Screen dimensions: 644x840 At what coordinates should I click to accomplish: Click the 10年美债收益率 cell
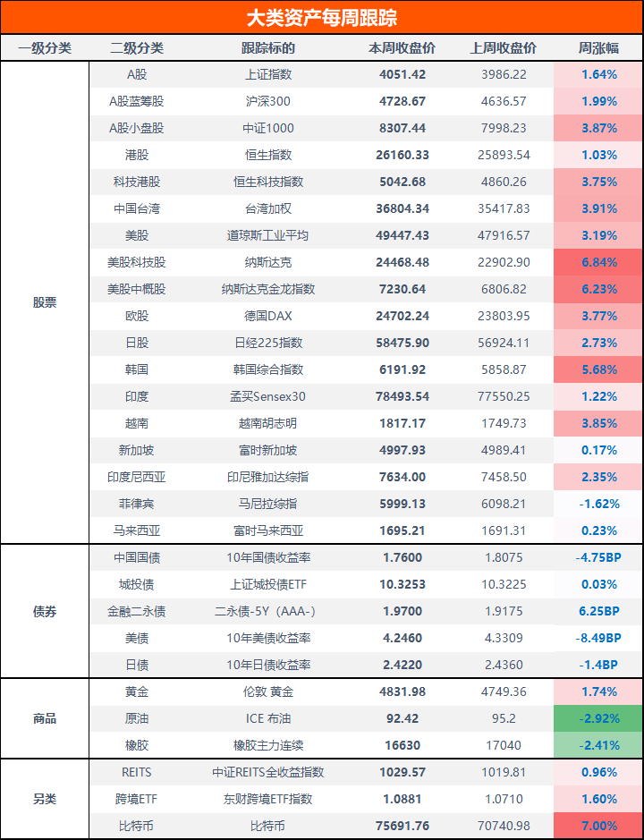pos(268,638)
